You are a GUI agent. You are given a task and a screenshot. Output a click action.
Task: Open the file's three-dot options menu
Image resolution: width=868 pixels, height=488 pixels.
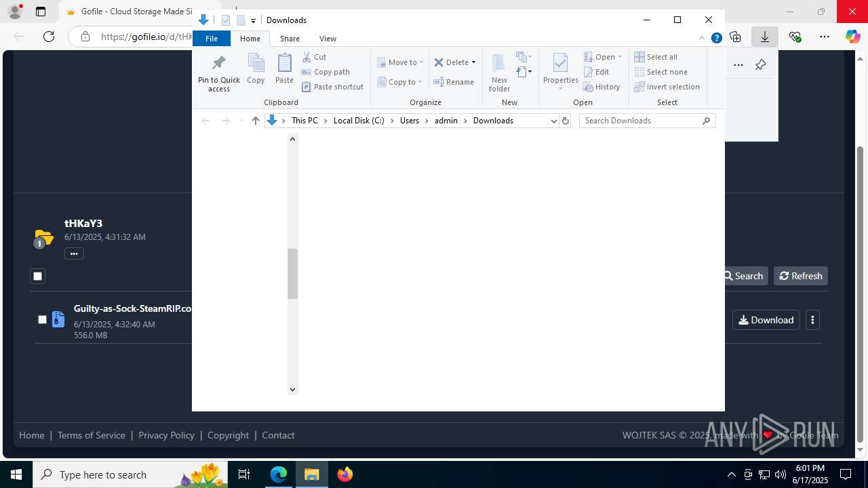[812, 320]
